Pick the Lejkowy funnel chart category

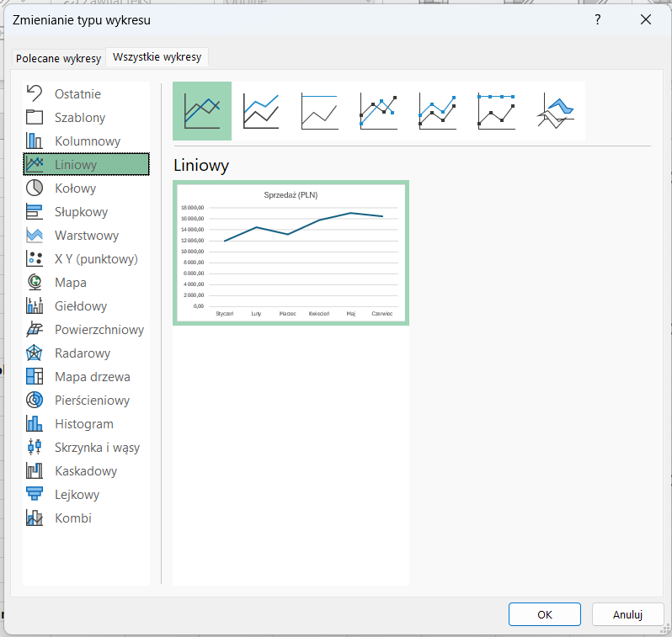pos(77,495)
